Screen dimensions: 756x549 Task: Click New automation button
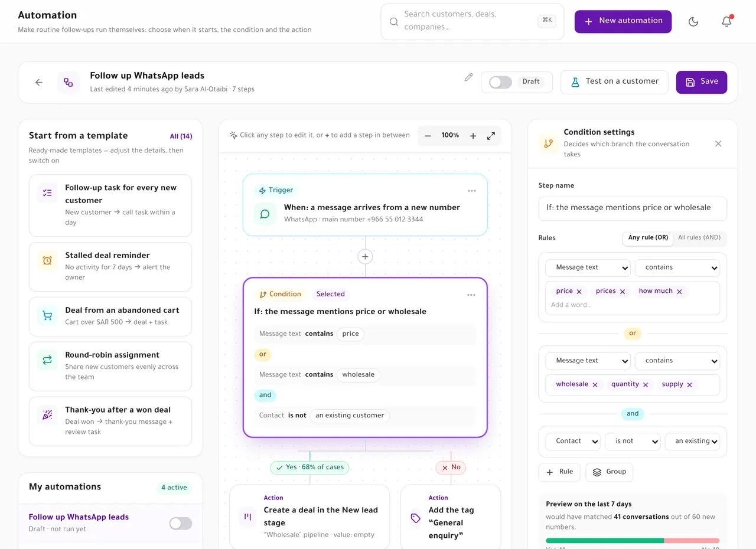tap(623, 21)
